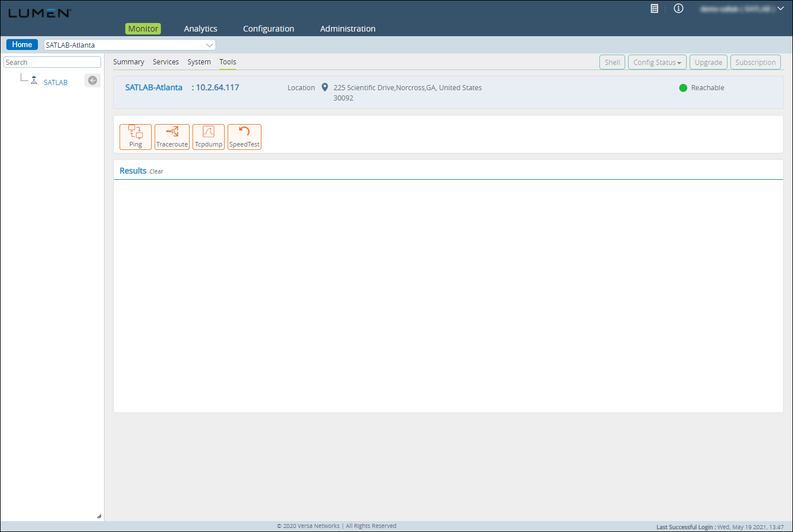793x532 pixels.
Task: Launch the Traceroute tool
Action: 172,137
